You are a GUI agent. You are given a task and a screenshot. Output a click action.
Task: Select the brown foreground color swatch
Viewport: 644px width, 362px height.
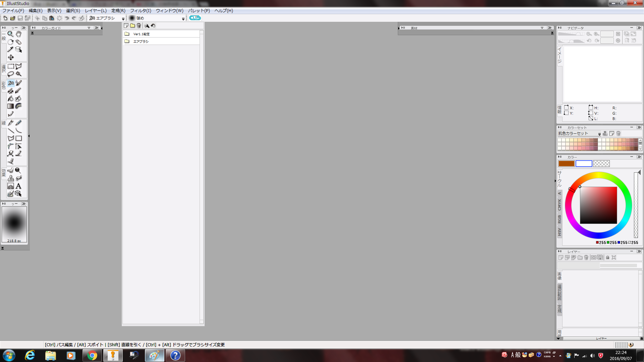coord(566,164)
